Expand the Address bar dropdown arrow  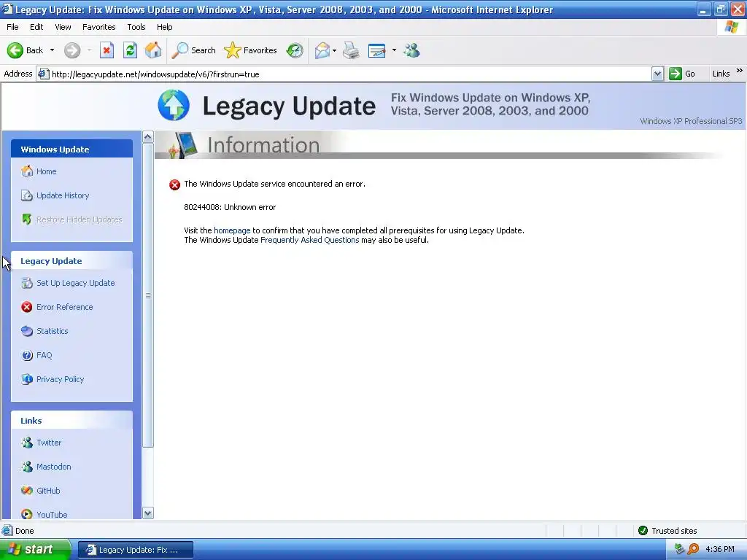click(x=657, y=74)
